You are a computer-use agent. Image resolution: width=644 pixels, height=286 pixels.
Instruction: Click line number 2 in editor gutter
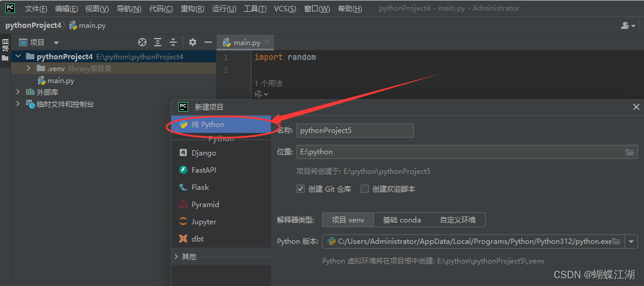[225, 71]
